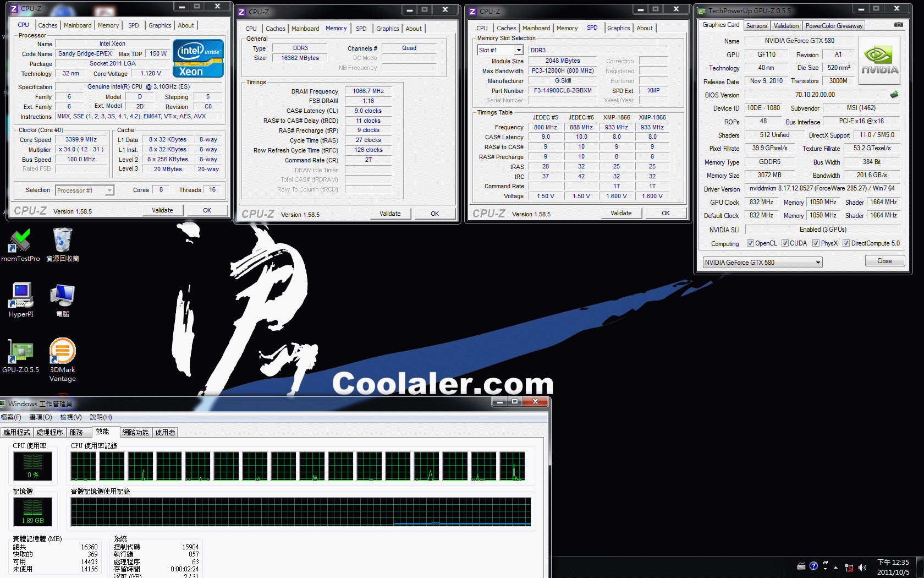Open the PowerColor Giveaway tab in GPU-Z
The height and width of the screenshot is (578, 924).
pyautogui.click(x=834, y=26)
